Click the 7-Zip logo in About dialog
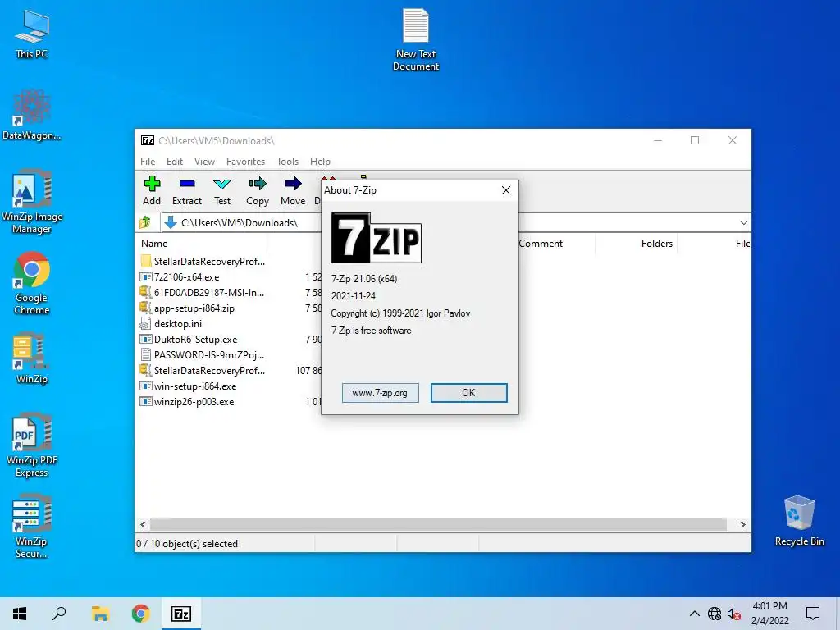 tap(376, 238)
